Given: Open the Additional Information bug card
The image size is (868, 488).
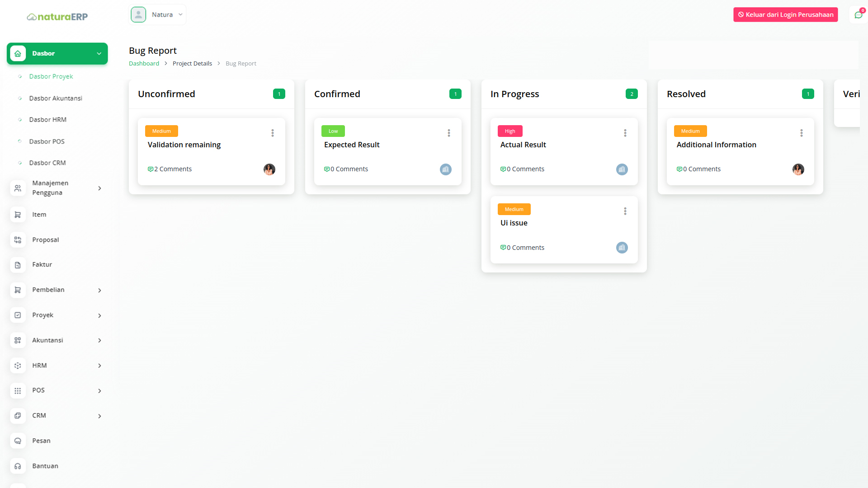Looking at the screenshot, I should (x=716, y=145).
